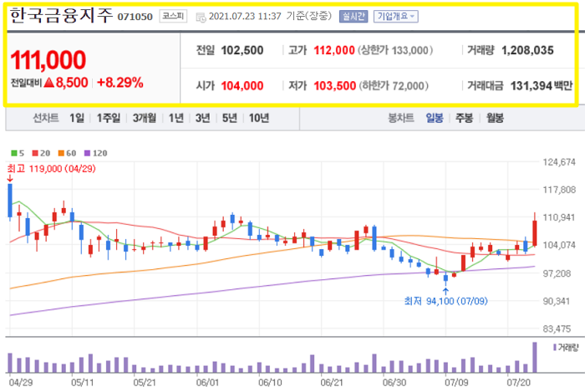
Task: Select the 3년 line chart period
Action: pos(202,118)
